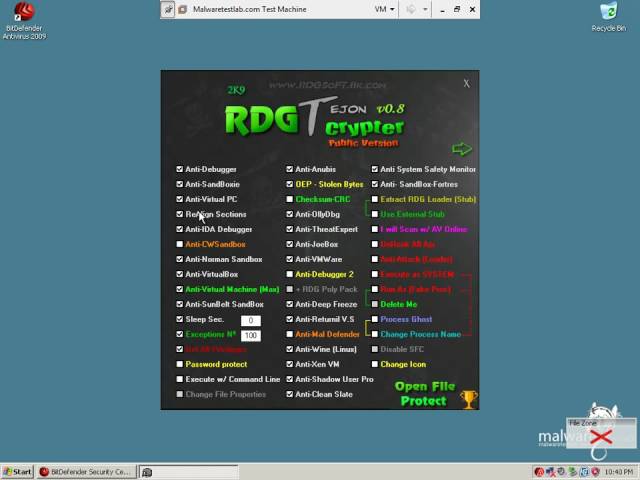Open the Recycle Bin desktop icon
The width and height of the screenshot is (640, 480).
pyautogui.click(x=609, y=17)
